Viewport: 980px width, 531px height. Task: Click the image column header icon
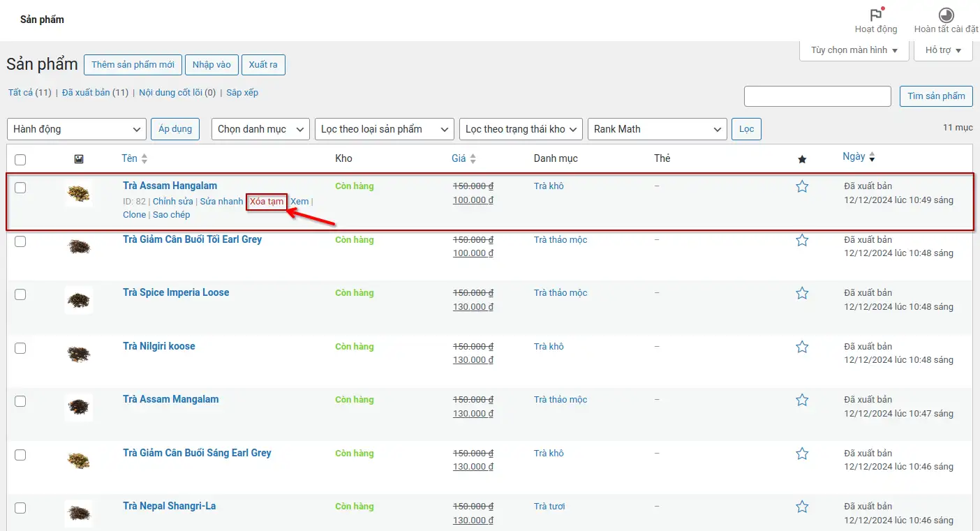[x=79, y=159]
